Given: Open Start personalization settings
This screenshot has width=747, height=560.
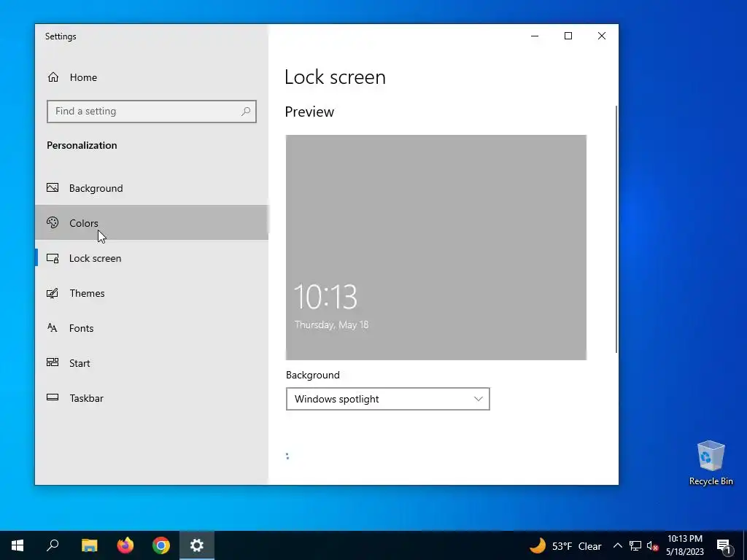Looking at the screenshot, I should point(152,363).
